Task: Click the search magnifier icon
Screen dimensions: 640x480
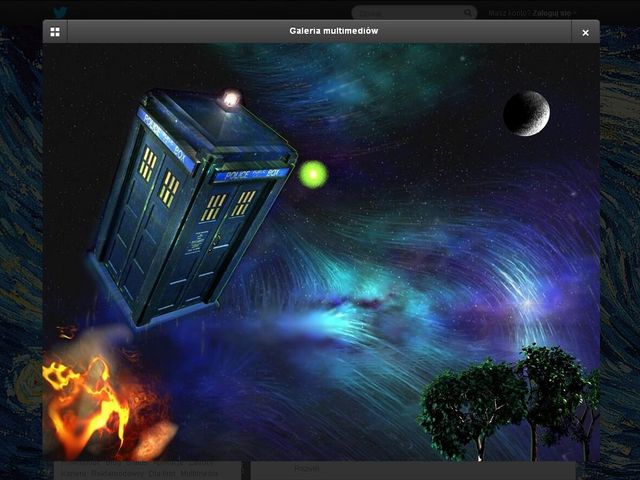Action: pyautogui.click(x=468, y=13)
